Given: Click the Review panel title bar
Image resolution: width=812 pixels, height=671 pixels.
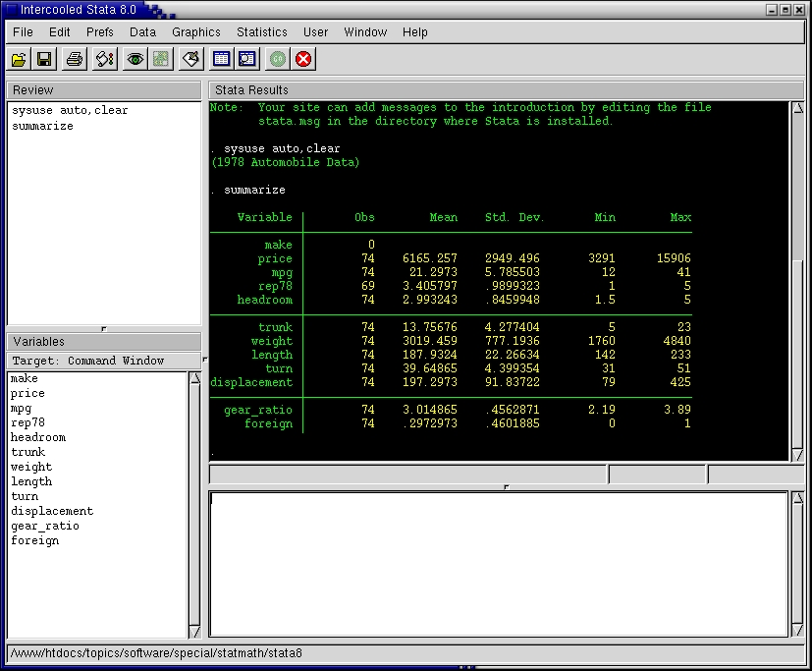Looking at the screenshot, I should pyautogui.click(x=104, y=90).
